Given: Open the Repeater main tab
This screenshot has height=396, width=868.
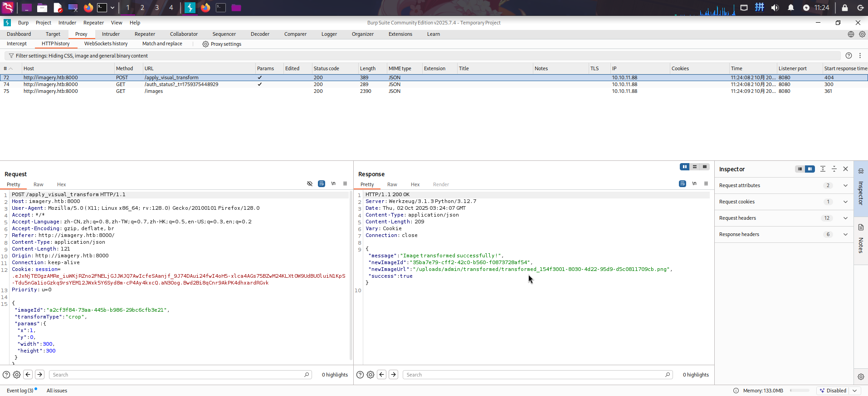Looking at the screenshot, I should point(145,34).
